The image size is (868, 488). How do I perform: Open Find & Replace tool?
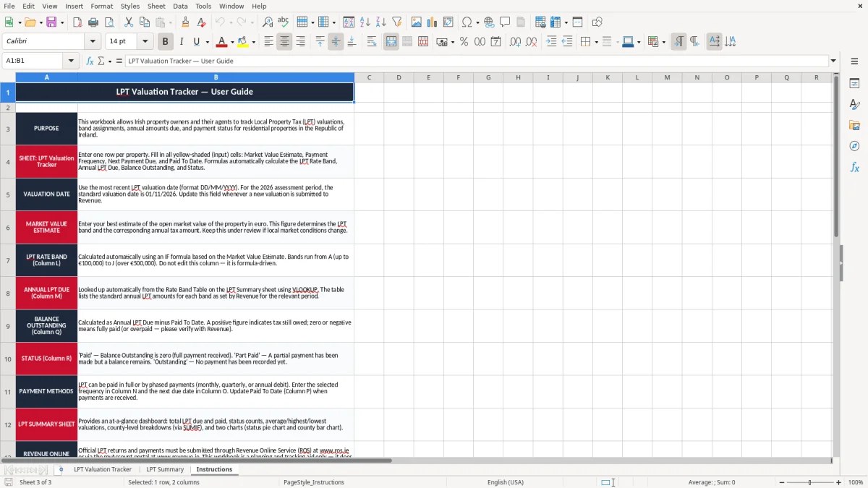268,22
